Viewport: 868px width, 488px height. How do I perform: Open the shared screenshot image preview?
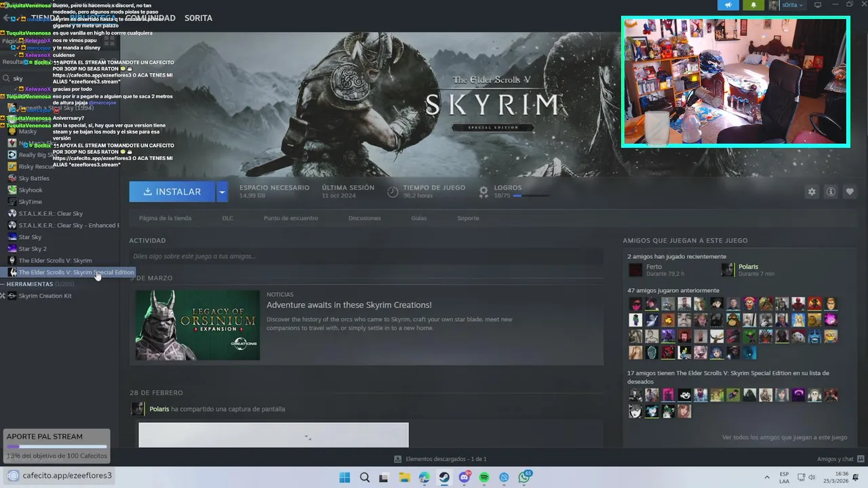[273, 435]
